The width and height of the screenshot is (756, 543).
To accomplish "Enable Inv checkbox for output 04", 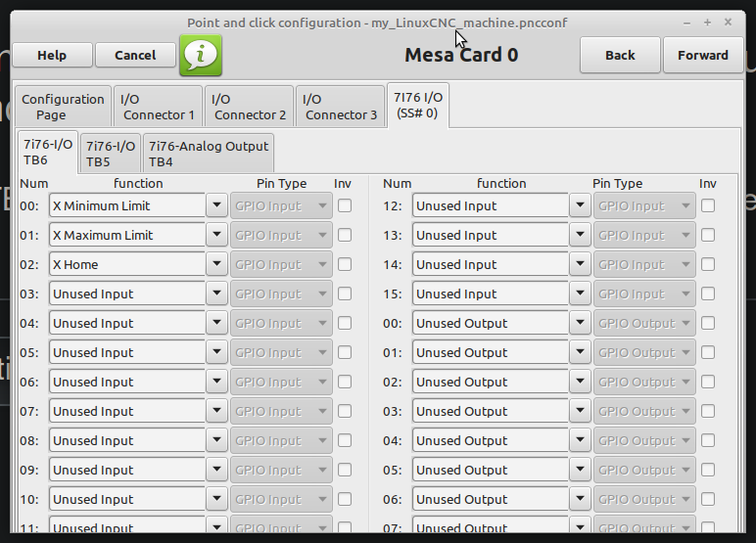I will 708,441.
